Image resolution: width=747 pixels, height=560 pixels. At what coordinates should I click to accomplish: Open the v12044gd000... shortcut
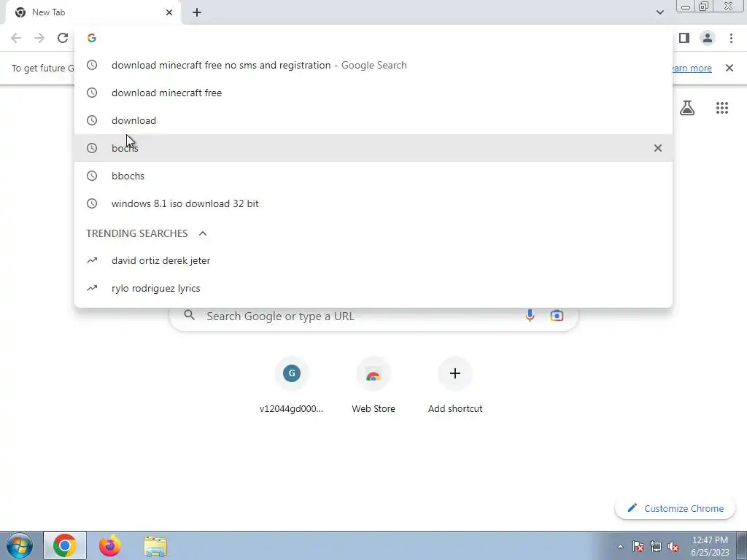click(x=292, y=386)
